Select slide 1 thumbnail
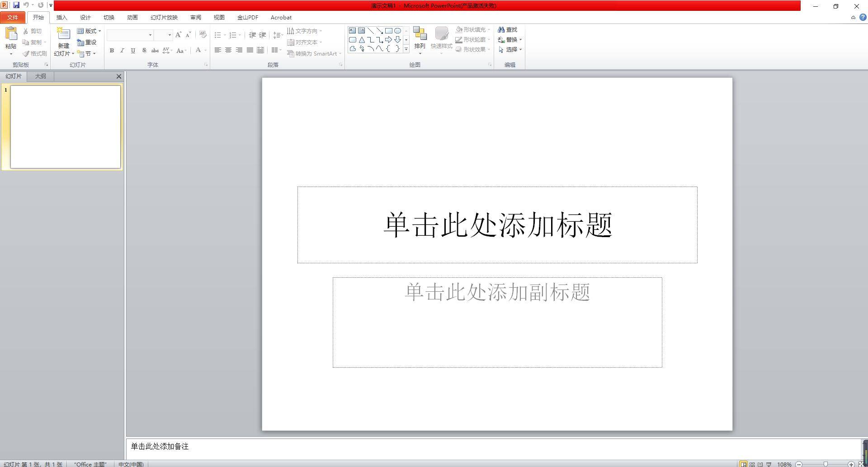The width and height of the screenshot is (868, 467). tap(66, 127)
